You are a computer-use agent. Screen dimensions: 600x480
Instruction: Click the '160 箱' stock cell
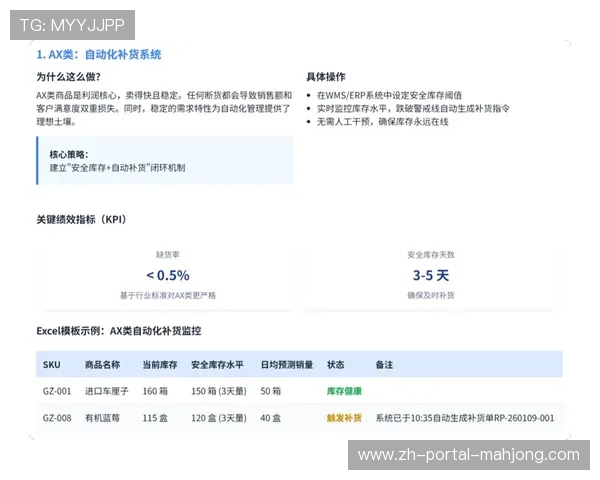click(155, 391)
